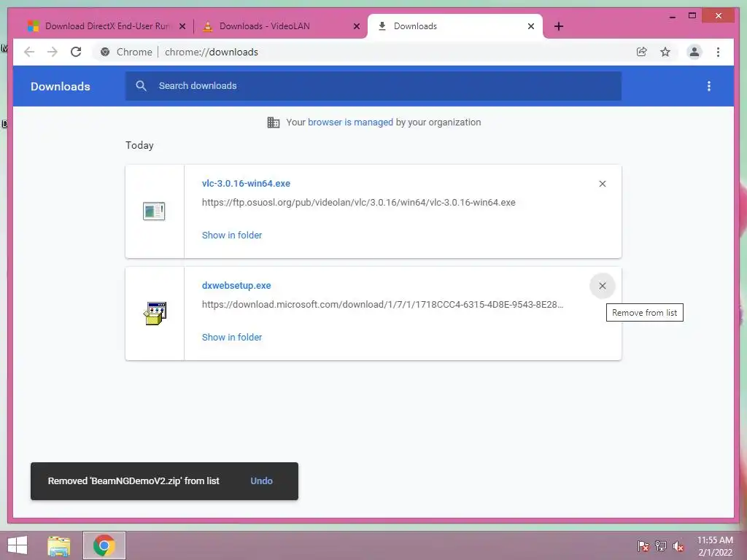Open vlc-3.0.16-win64.exe file link
The height and width of the screenshot is (560, 747).
tap(246, 183)
